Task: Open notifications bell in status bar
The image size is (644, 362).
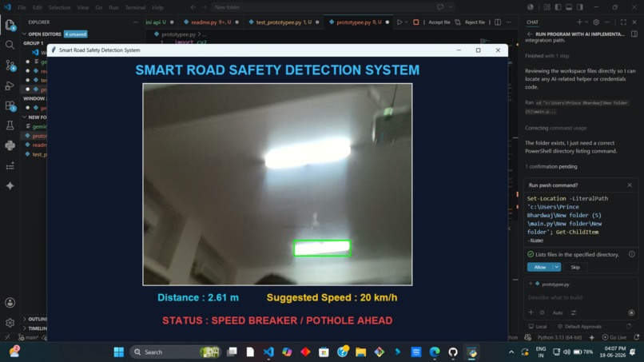Action: click(x=637, y=337)
